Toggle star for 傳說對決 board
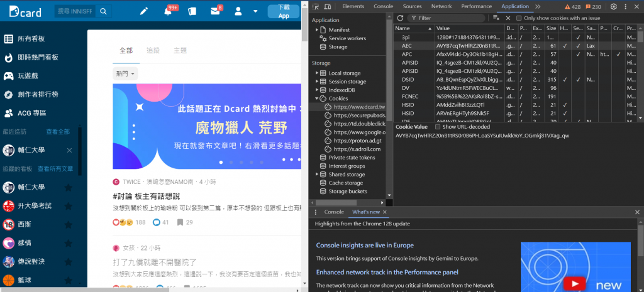Viewport: 644px width, 292px height. [68, 262]
